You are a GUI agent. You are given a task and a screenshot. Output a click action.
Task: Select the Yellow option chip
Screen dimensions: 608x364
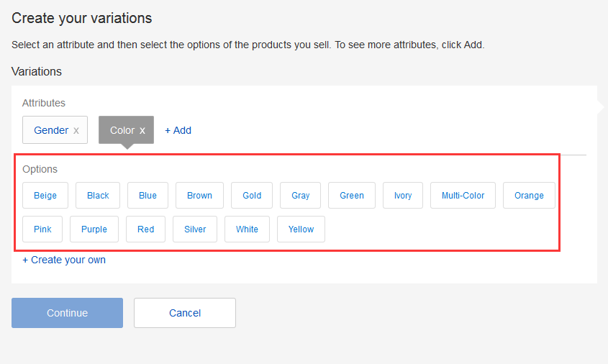[301, 229]
